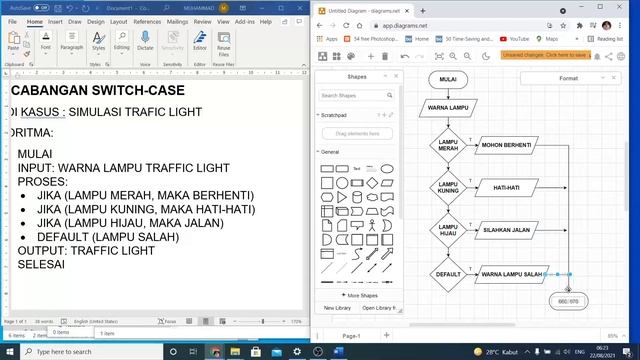Select Print Layout view in Word status bar
The width and height of the screenshot is (640, 360).
pyautogui.click(x=206, y=322)
